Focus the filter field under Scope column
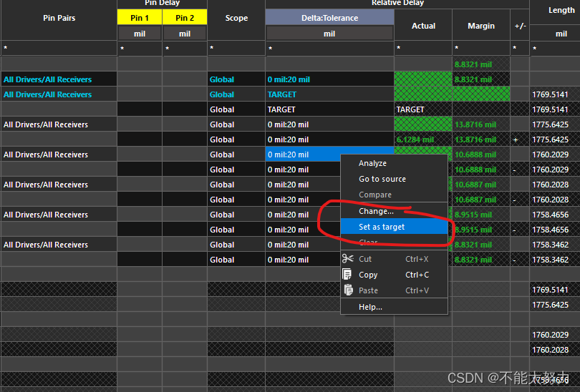This screenshot has height=392, width=580. (x=236, y=49)
